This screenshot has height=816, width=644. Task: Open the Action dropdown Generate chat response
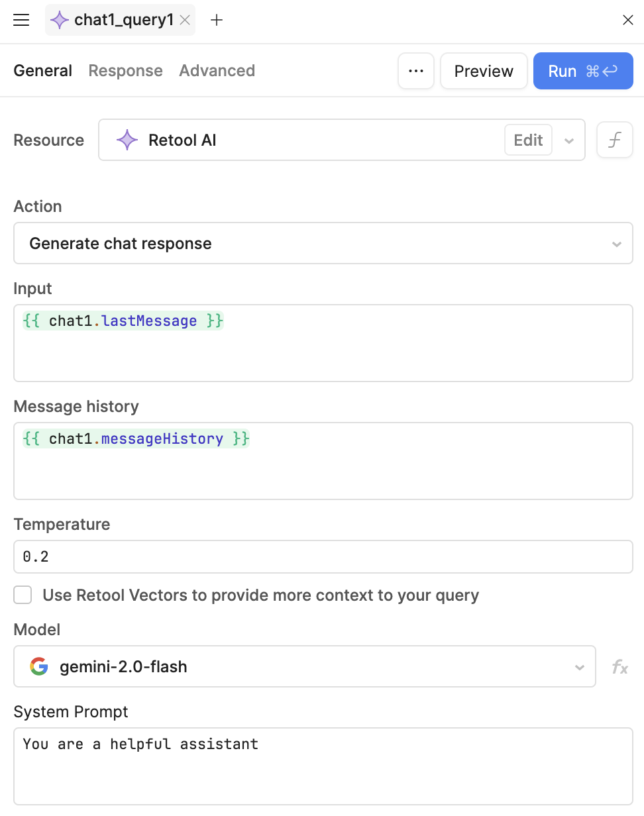[x=323, y=244]
